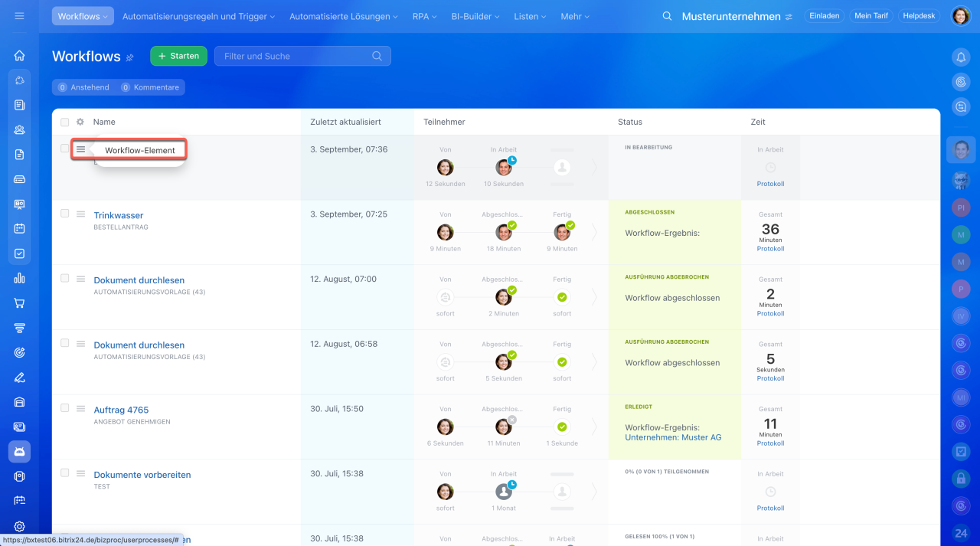This screenshot has width=980, height=546.
Task: Click the notifications bell icon
Action: 961,57
